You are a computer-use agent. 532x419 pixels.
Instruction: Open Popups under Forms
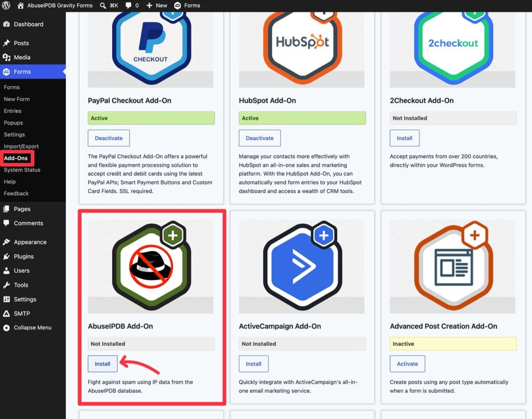(13, 123)
